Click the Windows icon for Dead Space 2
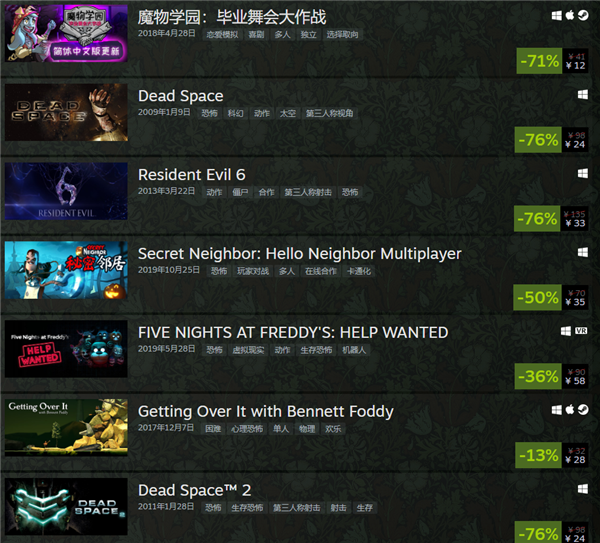Viewport: 600px width, 543px height. pyautogui.click(x=582, y=489)
